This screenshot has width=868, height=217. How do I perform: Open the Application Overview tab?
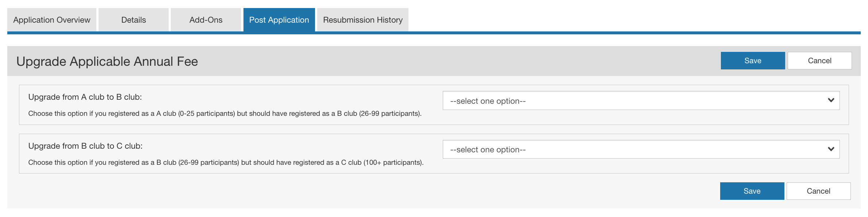(51, 20)
